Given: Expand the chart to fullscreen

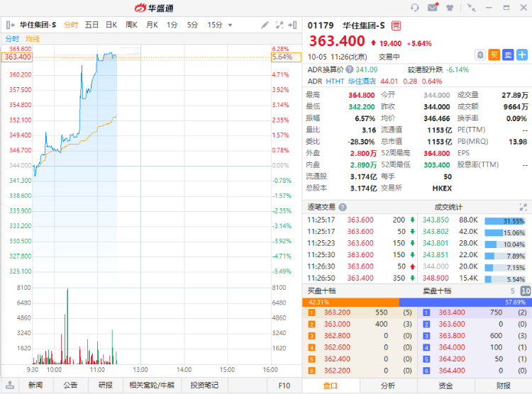Looking at the screenshot, I should point(279,25).
